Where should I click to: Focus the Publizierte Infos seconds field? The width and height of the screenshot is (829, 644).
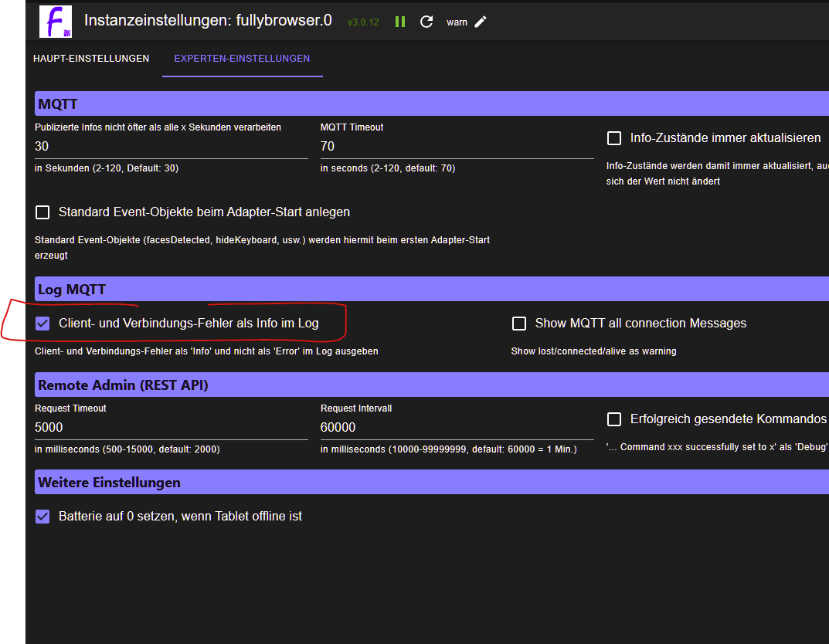point(171,146)
